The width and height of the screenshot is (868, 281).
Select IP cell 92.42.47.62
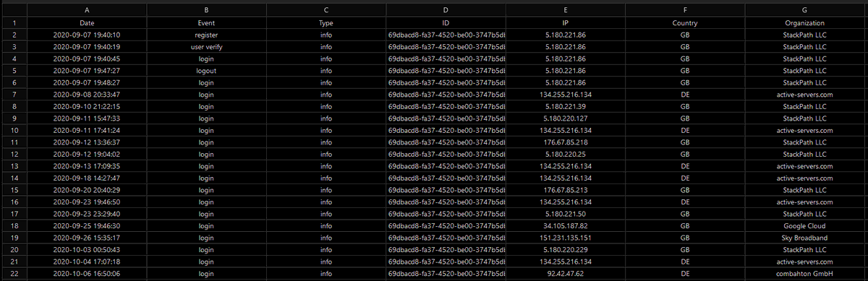pyautogui.click(x=565, y=273)
